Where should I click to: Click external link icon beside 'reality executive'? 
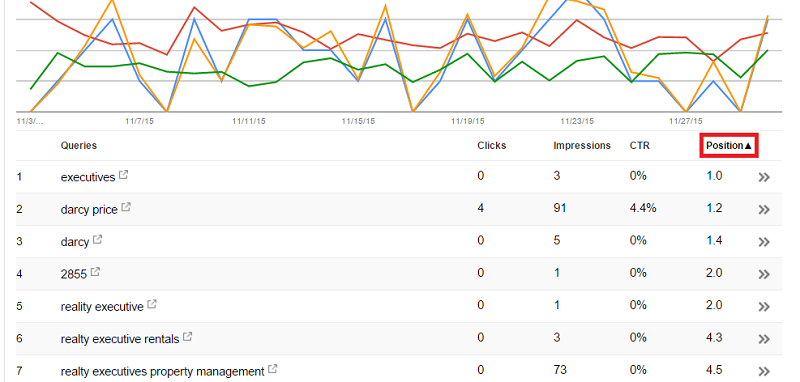[x=152, y=304]
